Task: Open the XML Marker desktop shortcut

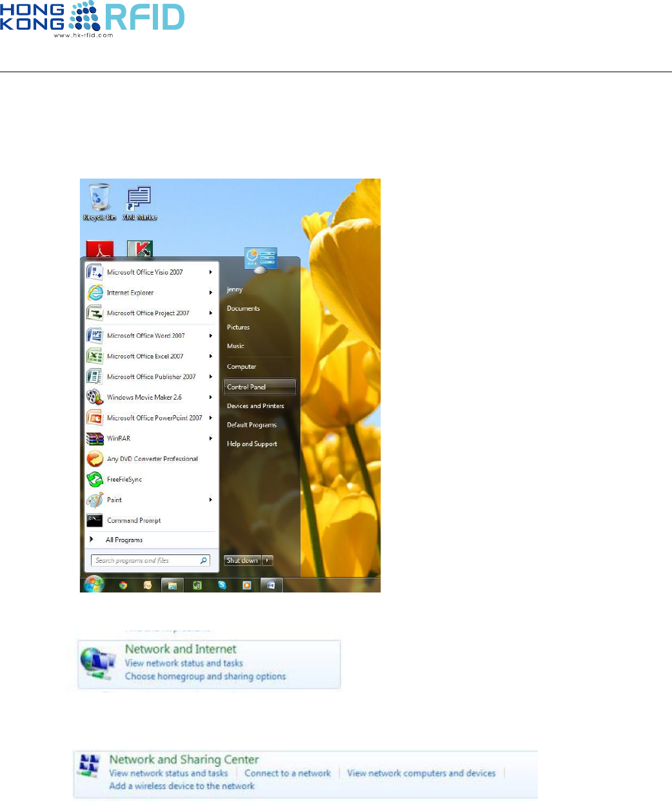Action: click(140, 202)
